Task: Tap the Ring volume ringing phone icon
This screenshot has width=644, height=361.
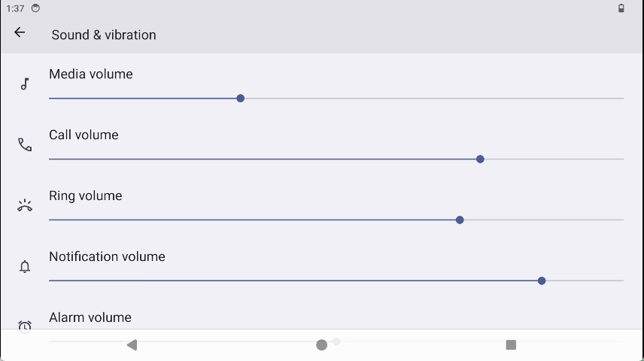Action: [25, 206]
